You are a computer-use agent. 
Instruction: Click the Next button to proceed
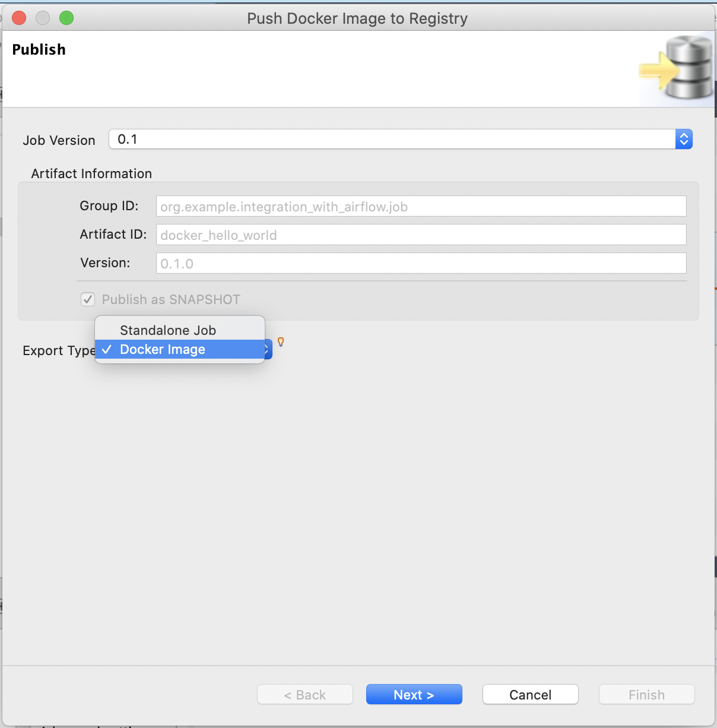point(414,694)
